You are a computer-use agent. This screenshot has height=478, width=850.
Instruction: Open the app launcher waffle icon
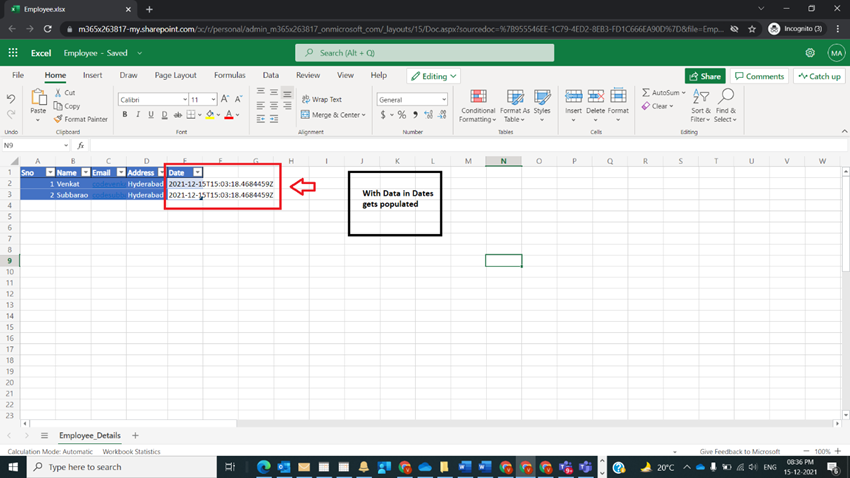(x=13, y=53)
